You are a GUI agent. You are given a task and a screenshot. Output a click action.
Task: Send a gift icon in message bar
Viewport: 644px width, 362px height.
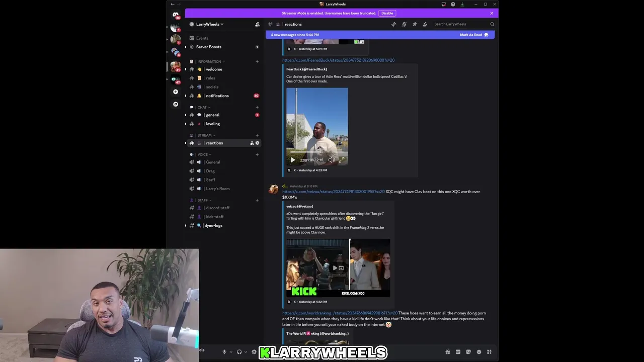click(447, 352)
